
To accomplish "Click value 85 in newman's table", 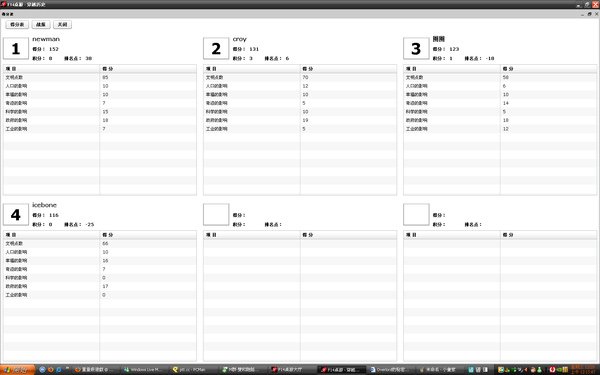I will (105, 77).
